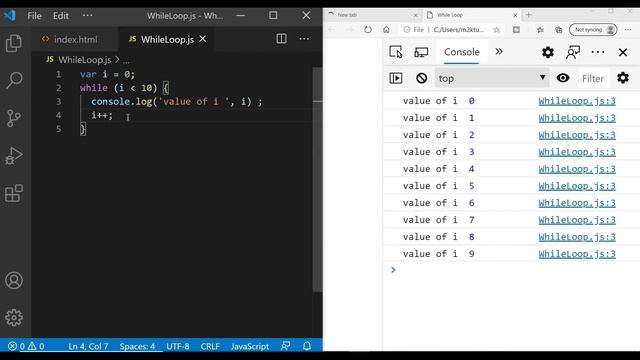Select the WhileLoop.js editor tab

click(167, 39)
